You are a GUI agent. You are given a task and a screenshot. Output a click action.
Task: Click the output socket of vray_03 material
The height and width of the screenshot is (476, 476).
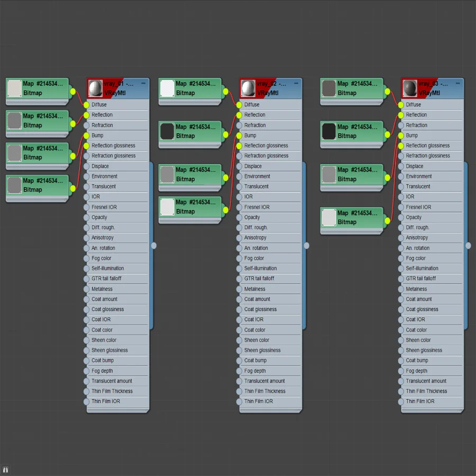click(468, 245)
